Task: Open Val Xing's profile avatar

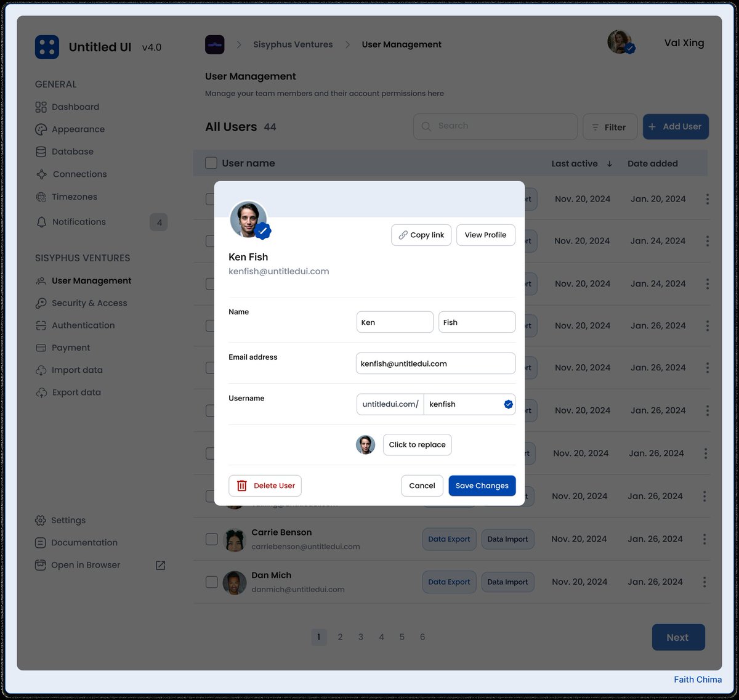Action: (620, 42)
